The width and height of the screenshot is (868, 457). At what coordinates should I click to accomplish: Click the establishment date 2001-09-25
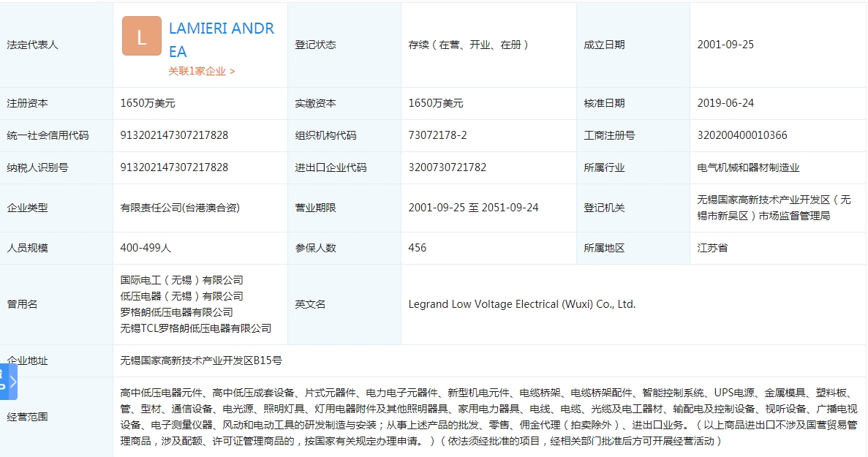pos(725,45)
